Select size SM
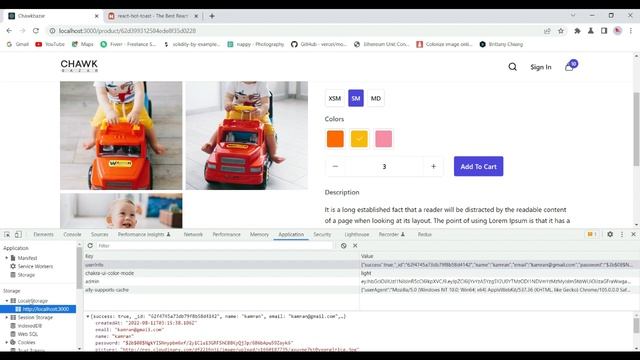This screenshot has width=640, height=360. coord(356,98)
